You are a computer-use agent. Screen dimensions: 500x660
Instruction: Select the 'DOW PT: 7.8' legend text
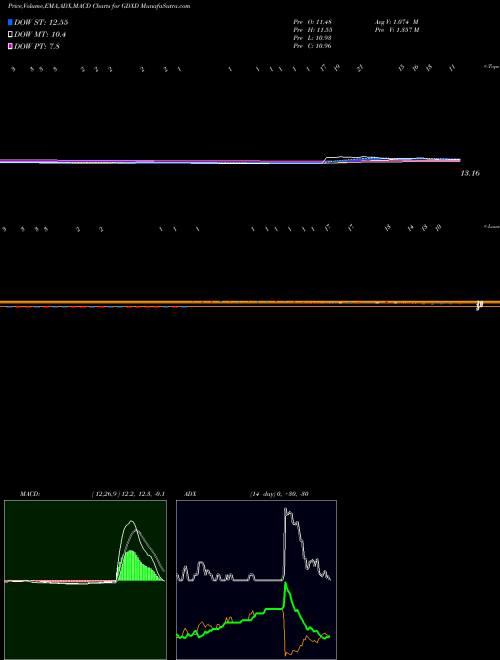(x=37, y=46)
